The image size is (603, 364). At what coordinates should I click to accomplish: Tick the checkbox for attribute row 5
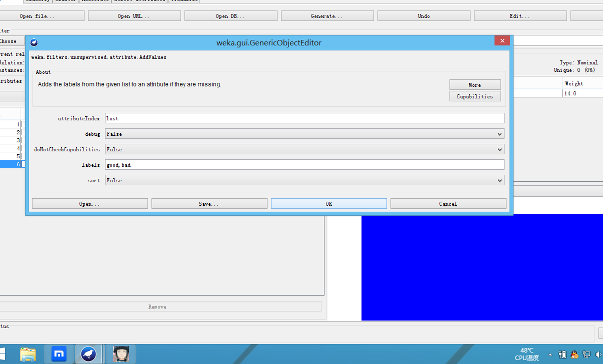[23, 156]
